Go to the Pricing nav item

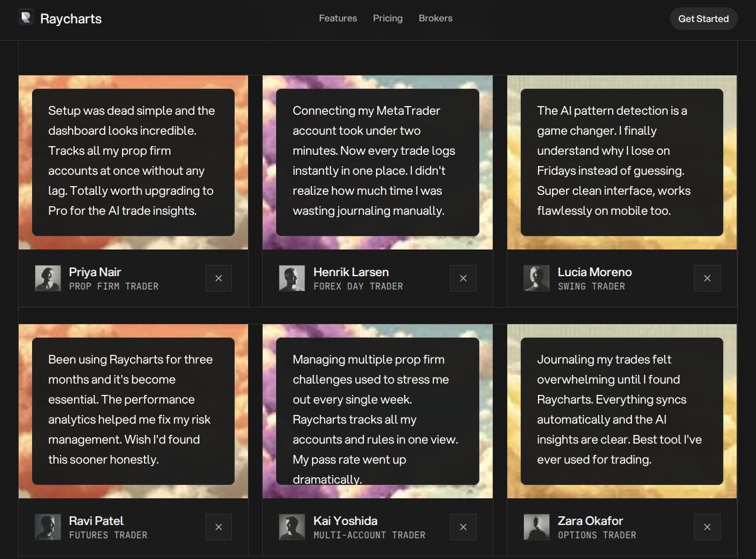click(x=387, y=18)
